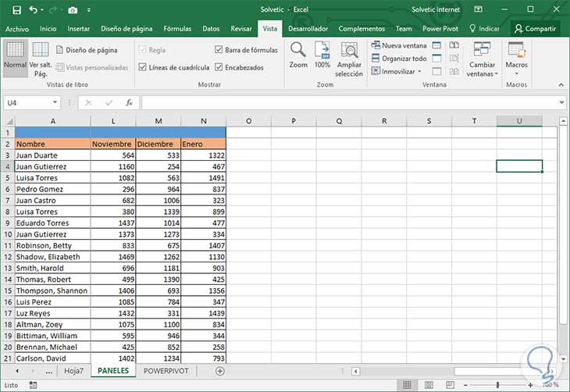Click the hide window icon beside Organizar todo
The width and height of the screenshot is (570, 392).
click(436, 59)
